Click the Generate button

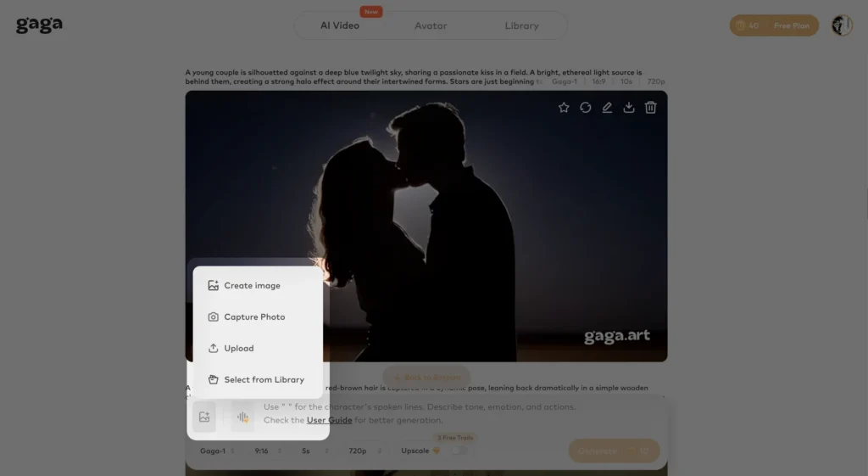[x=614, y=451]
